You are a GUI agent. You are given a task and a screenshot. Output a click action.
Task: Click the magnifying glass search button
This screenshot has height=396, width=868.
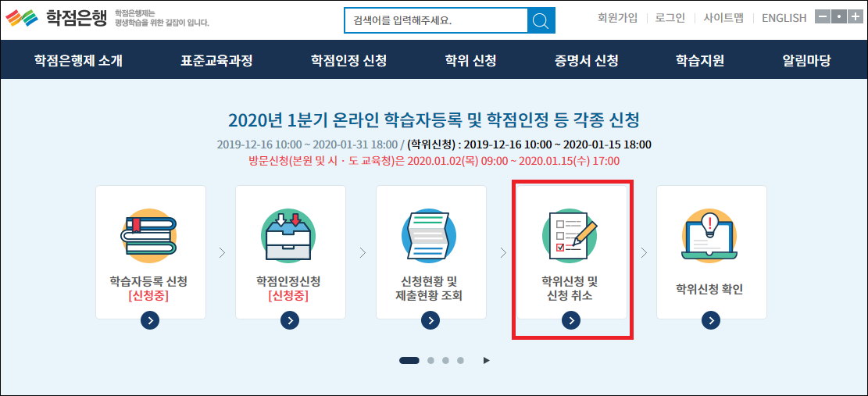[x=541, y=20]
